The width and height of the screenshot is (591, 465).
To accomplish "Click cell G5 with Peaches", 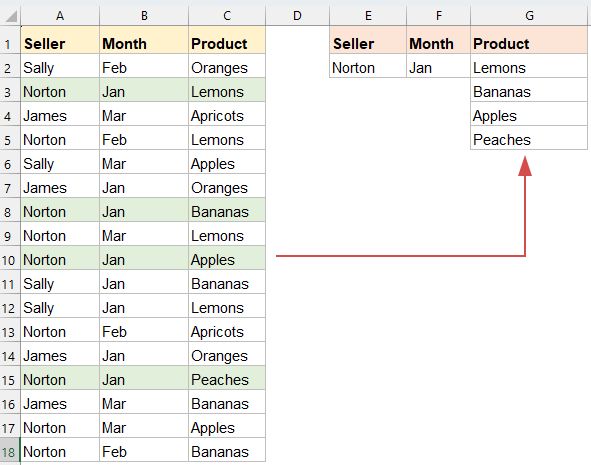I will coord(529,140).
